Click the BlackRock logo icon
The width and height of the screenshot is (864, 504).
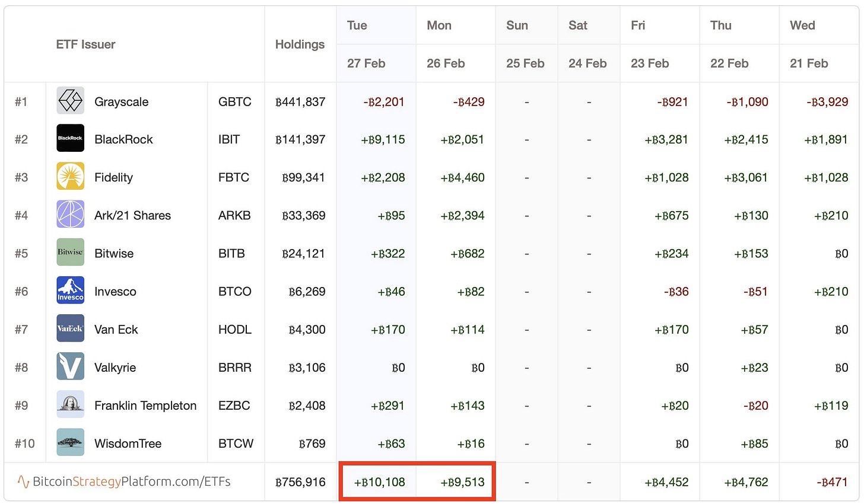[x=70, y=138]
